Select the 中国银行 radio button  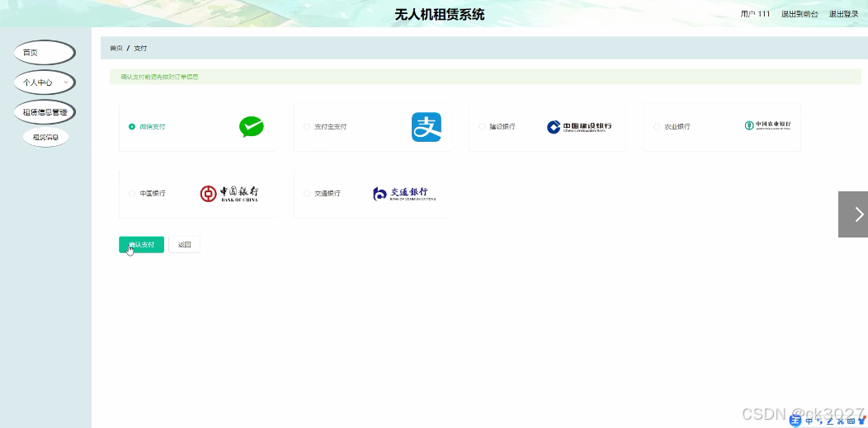tap(132, 194)
